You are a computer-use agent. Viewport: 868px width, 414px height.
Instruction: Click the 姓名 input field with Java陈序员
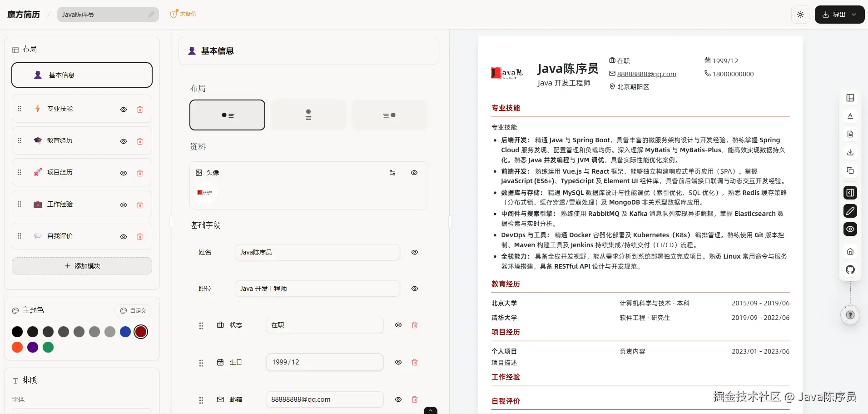point(317,252)
